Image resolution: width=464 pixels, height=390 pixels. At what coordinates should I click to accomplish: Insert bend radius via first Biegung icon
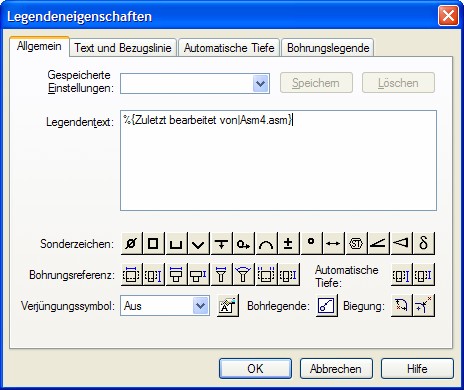coord(401,305)
